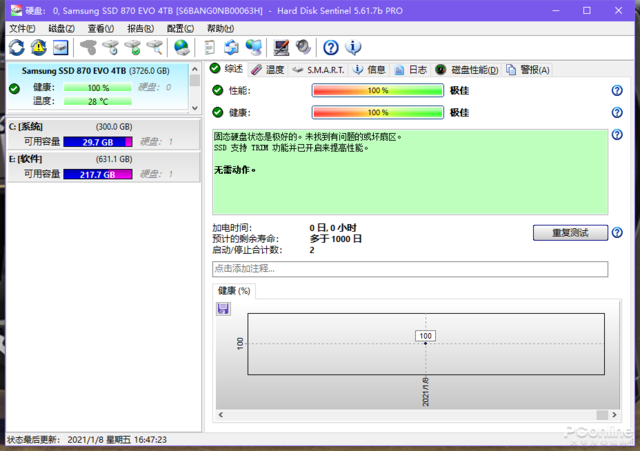Save the health graph with floppy icon
The image size is (640, 451).
pyautogui.click(x=223, y=309)
